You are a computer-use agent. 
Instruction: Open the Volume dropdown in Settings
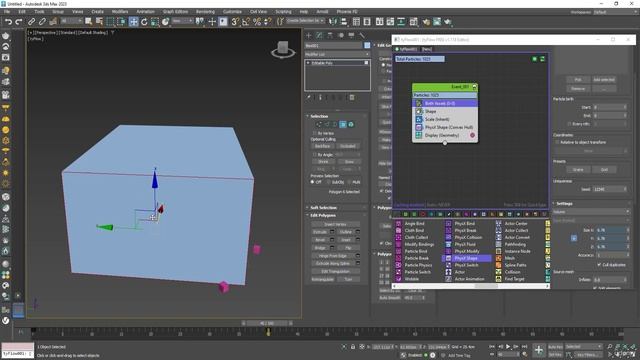point(591,212)
